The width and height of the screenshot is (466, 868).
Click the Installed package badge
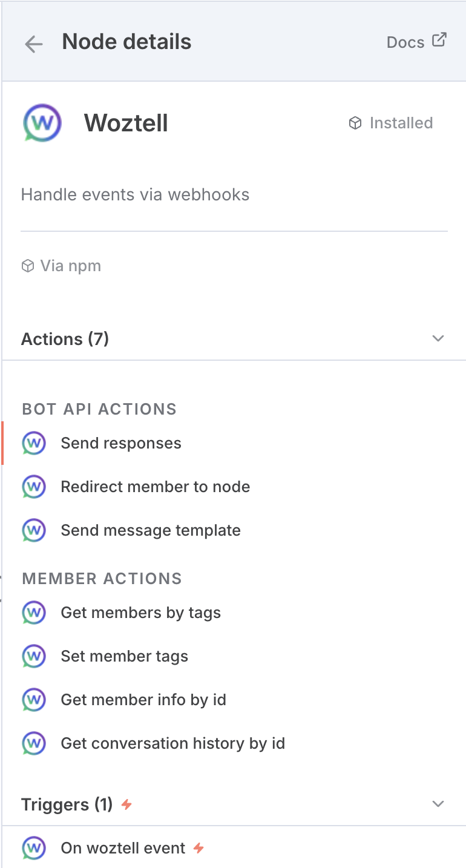(x=391, y=123)
